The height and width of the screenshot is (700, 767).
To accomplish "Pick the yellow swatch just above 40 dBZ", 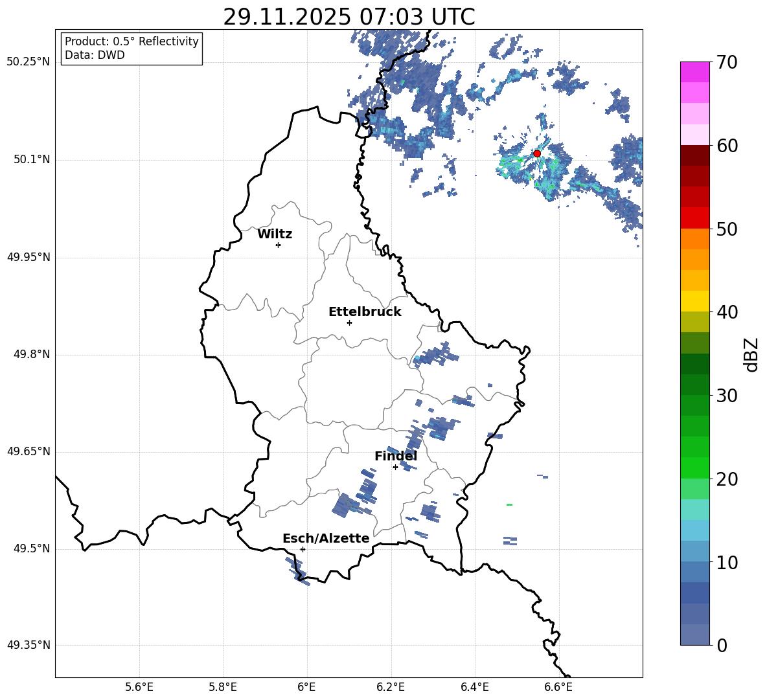I will pos(695,301).
